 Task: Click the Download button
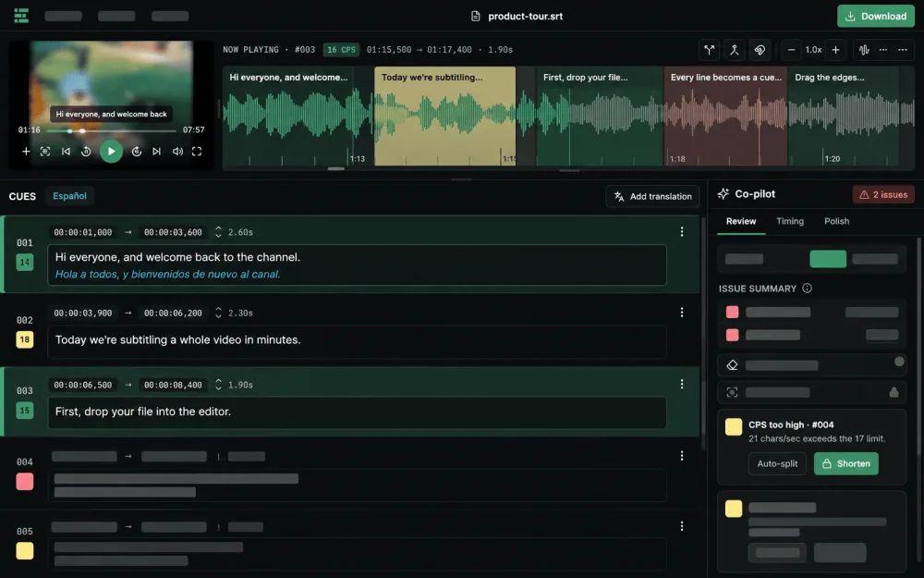click(x=876, y=16)
